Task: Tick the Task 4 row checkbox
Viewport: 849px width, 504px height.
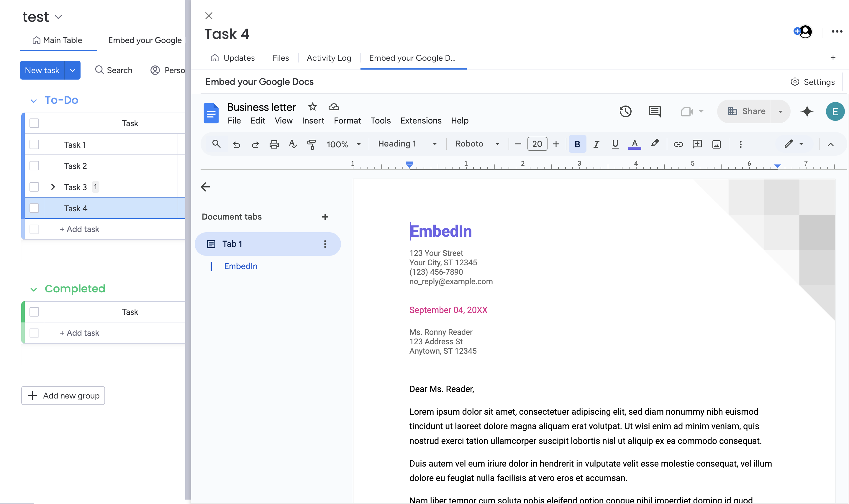Action: [34, 208]
